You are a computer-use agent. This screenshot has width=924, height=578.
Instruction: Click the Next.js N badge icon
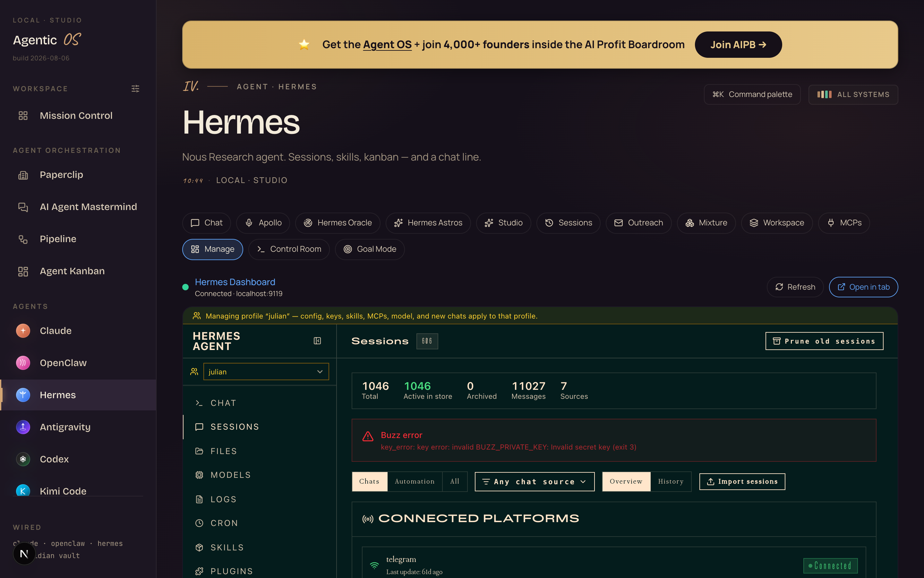24,553
